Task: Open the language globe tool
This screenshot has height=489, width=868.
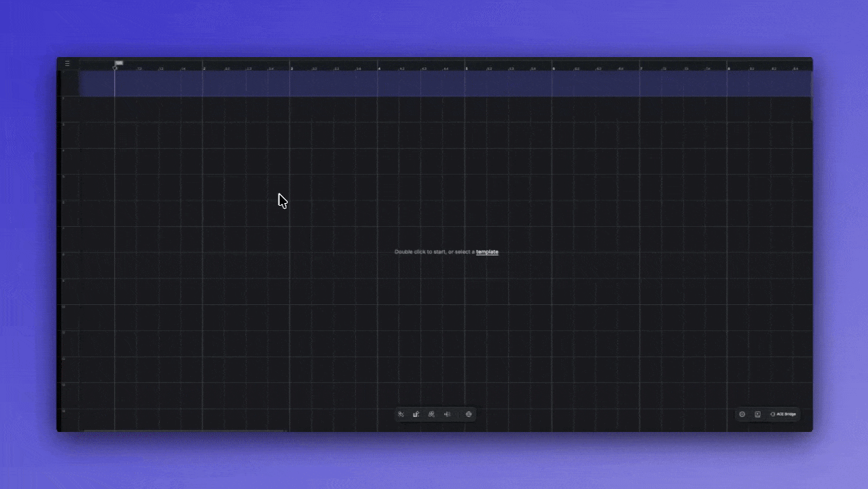Action: pos(469,414)
